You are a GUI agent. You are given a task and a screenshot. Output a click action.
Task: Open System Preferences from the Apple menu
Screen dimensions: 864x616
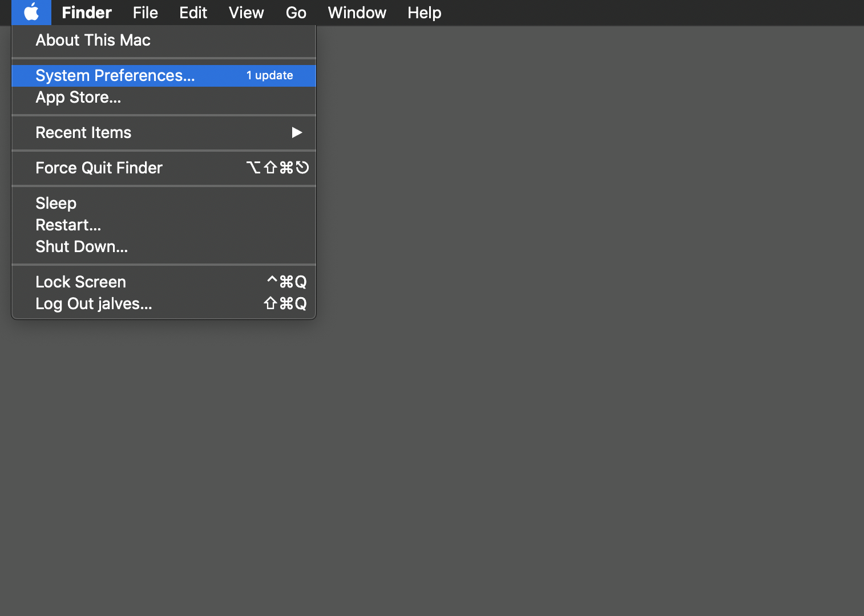click(x=115, y=76)
